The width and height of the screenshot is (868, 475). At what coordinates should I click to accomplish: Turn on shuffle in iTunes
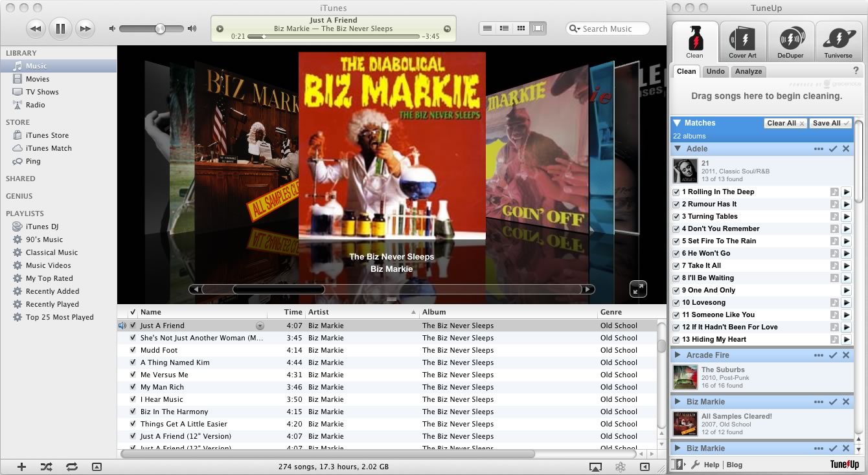(x=46, y=467)
